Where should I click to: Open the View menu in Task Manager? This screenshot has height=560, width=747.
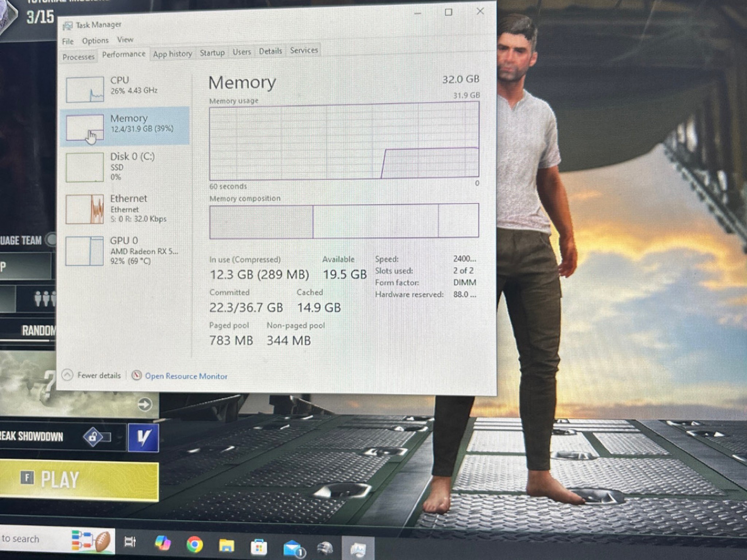125,39
